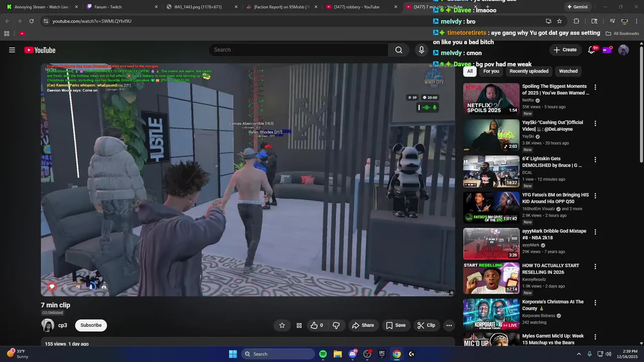Open Spotify from the taskbar
Viewport: 644px width, 362px height.
(323, 354)
